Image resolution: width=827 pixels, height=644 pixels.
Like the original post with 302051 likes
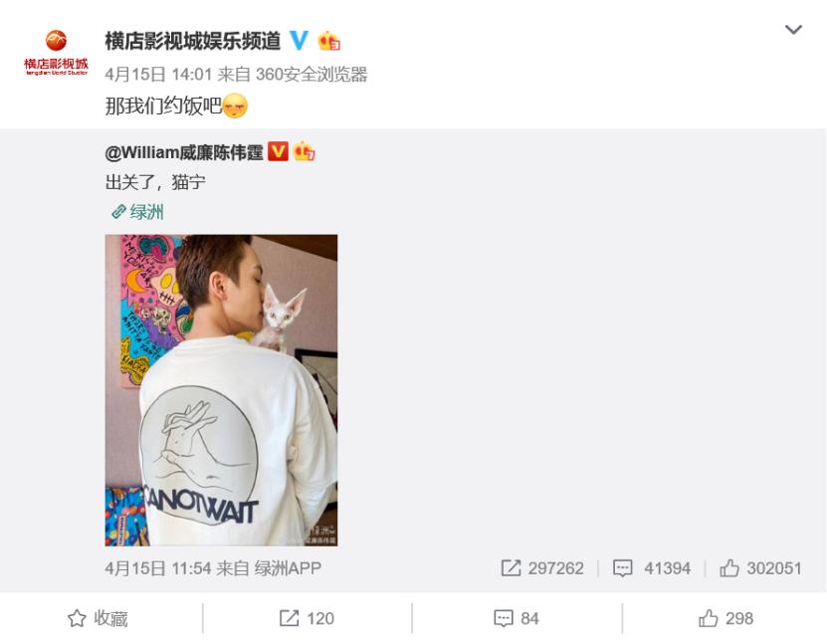[x=760, y=568]
